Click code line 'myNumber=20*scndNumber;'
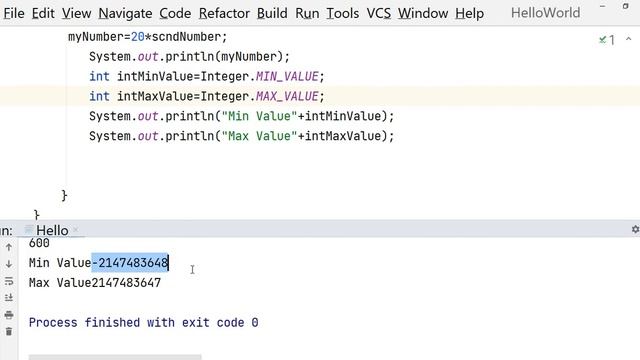The height and width of the screenshot is (360, 640). click(x=147, y=37)
